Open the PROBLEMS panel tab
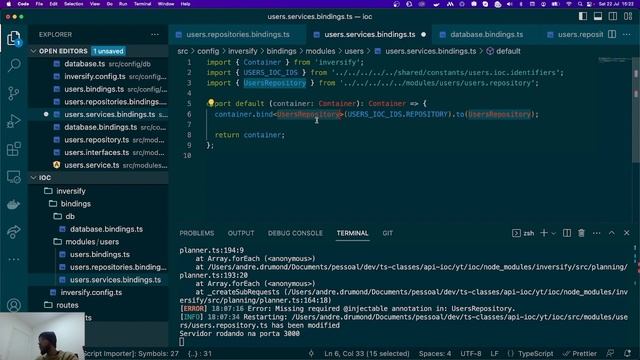Image resolution: width=640 pixels, height=360 pixels. pos(197,233)
